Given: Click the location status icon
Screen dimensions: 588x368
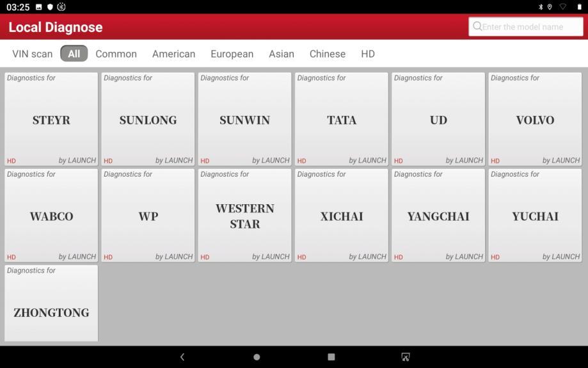Looking at the screenshot, I should coord(550,7).
